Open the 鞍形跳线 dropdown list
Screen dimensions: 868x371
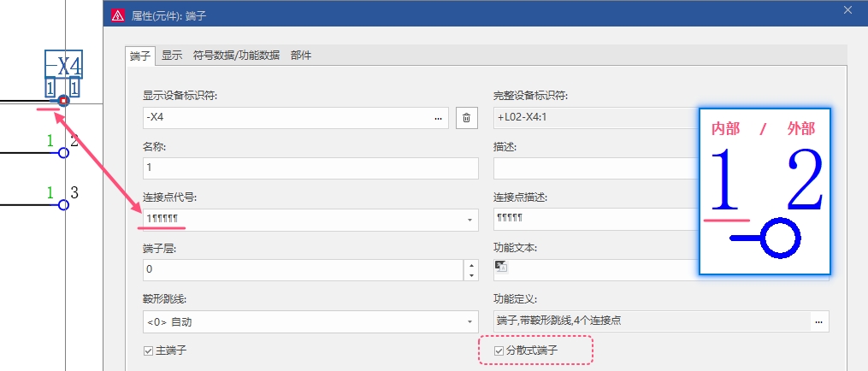469,322
